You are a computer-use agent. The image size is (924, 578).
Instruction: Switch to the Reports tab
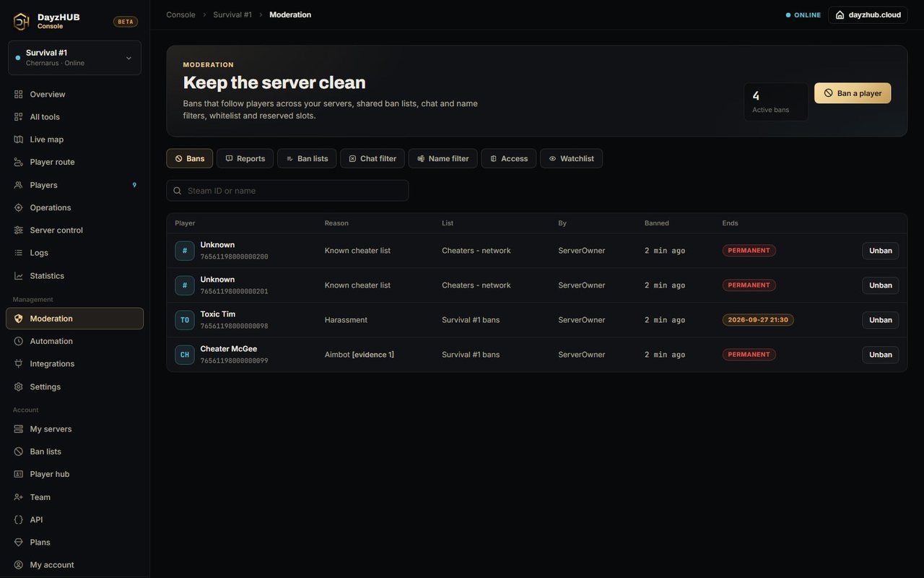click(x=245, y=158)
